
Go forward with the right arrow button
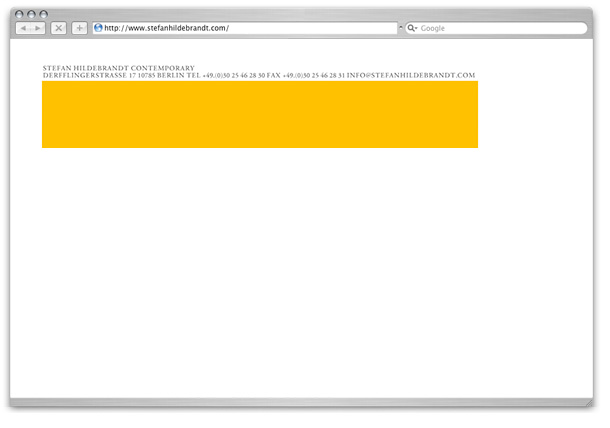pyautogui.click(x=38, y=28)
